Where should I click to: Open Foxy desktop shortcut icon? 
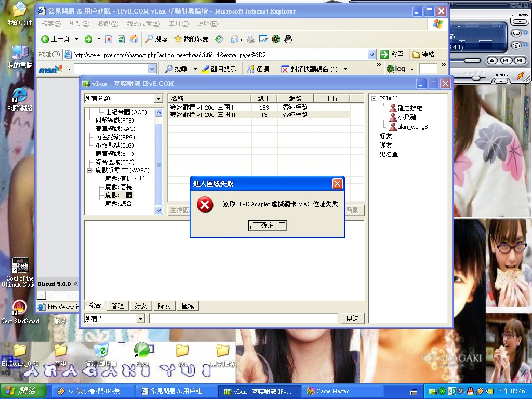pos(142,354)
